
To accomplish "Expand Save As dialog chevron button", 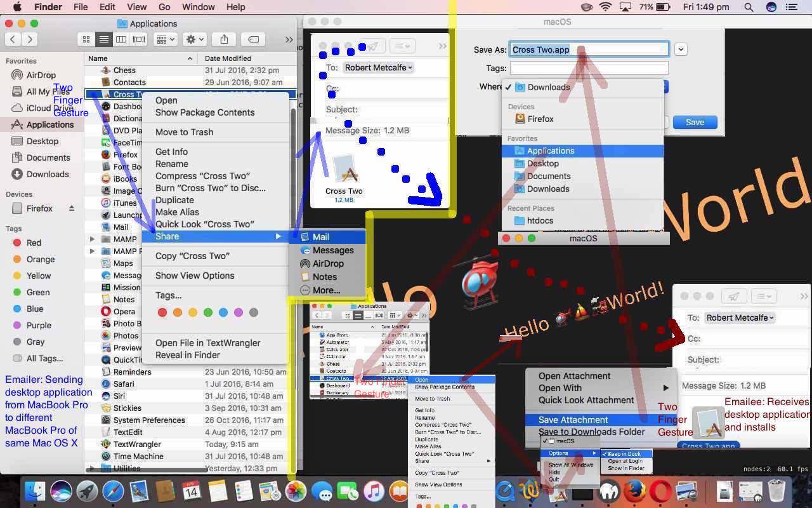I will tap(681, 49).
